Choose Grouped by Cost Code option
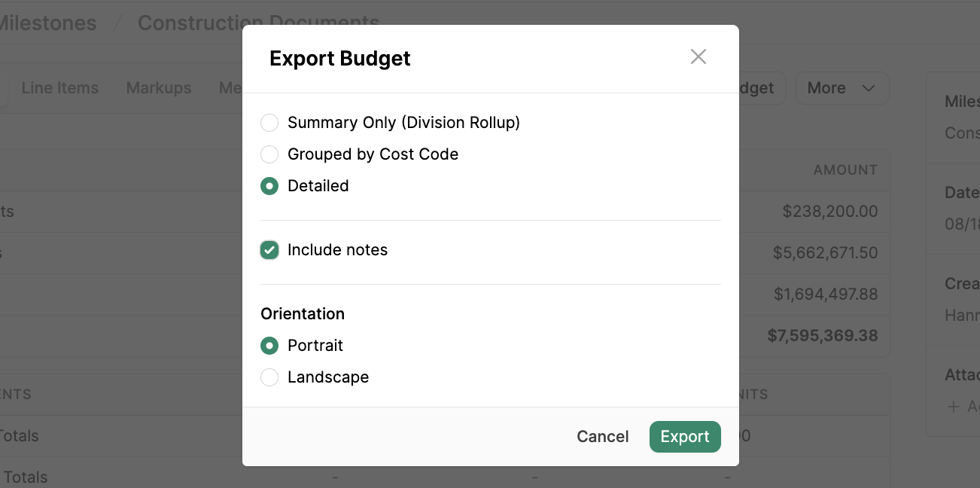Image resolution: width=980 pixels, height=488 pixels. 269,154
